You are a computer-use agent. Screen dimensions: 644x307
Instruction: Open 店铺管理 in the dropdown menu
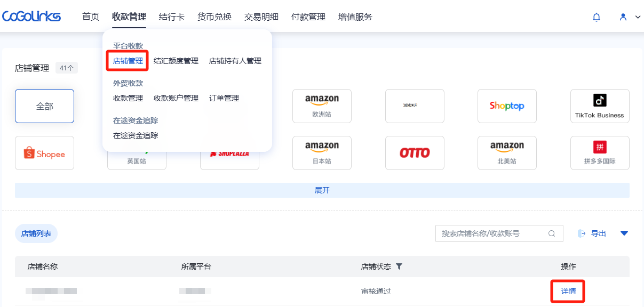[x=128, y=61]
